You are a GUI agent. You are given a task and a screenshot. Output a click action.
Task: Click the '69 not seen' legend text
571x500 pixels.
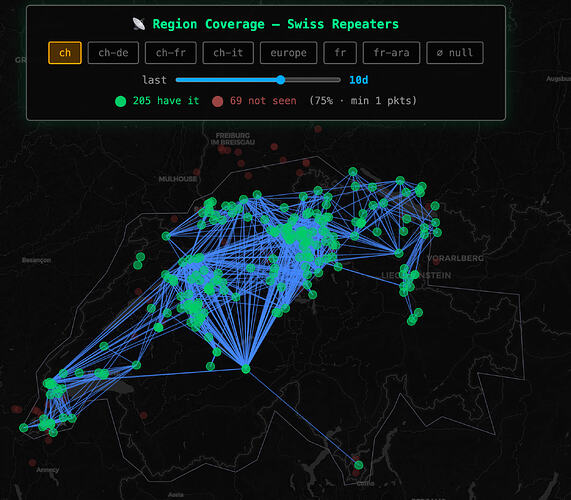tap(263, 101)
